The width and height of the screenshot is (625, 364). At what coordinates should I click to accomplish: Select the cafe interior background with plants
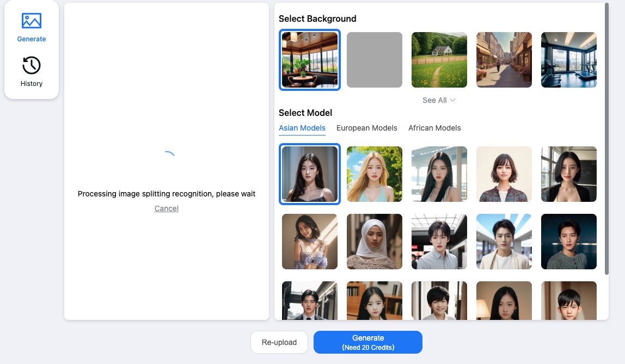[310, 60]
